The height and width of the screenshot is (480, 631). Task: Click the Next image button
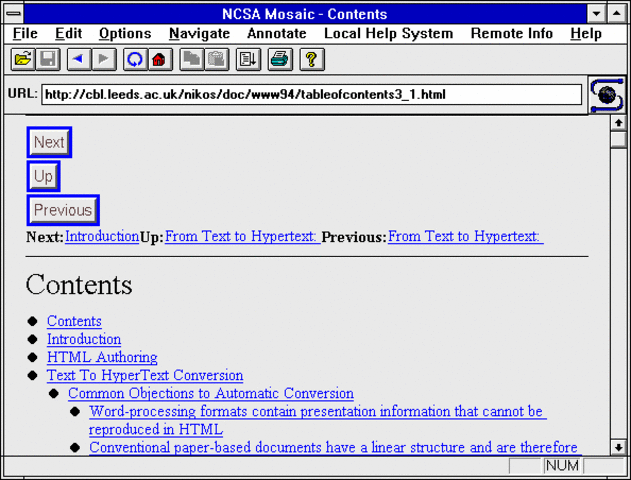click(x=49, y=142)
